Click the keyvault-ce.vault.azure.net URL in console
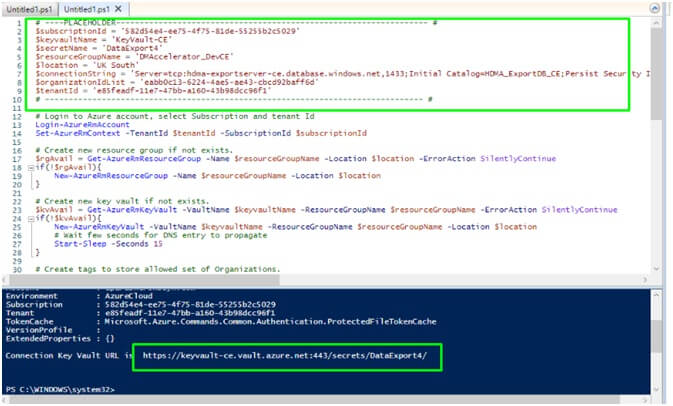This screenshot has width=673, height=406. coord(285,356)
